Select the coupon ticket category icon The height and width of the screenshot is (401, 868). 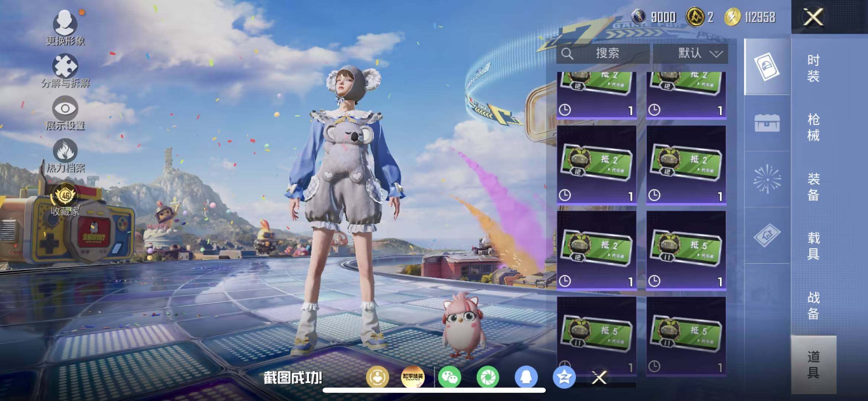pos(767,235)
